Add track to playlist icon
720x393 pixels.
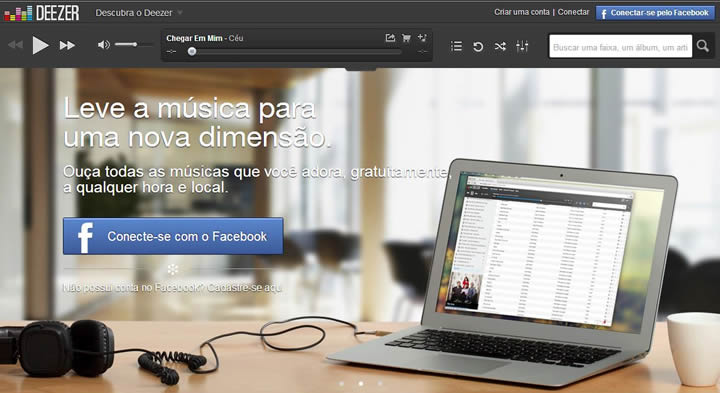point(422,38)
